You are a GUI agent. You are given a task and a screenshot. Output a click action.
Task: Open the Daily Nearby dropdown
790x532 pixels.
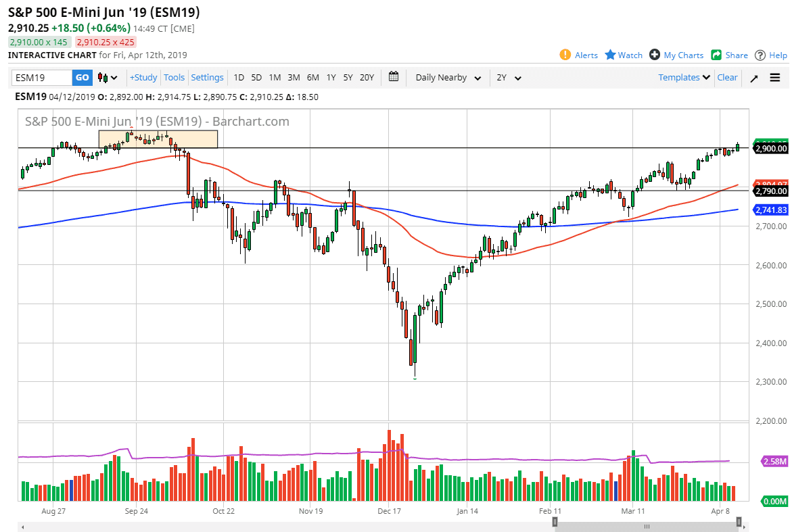point(447,77)
